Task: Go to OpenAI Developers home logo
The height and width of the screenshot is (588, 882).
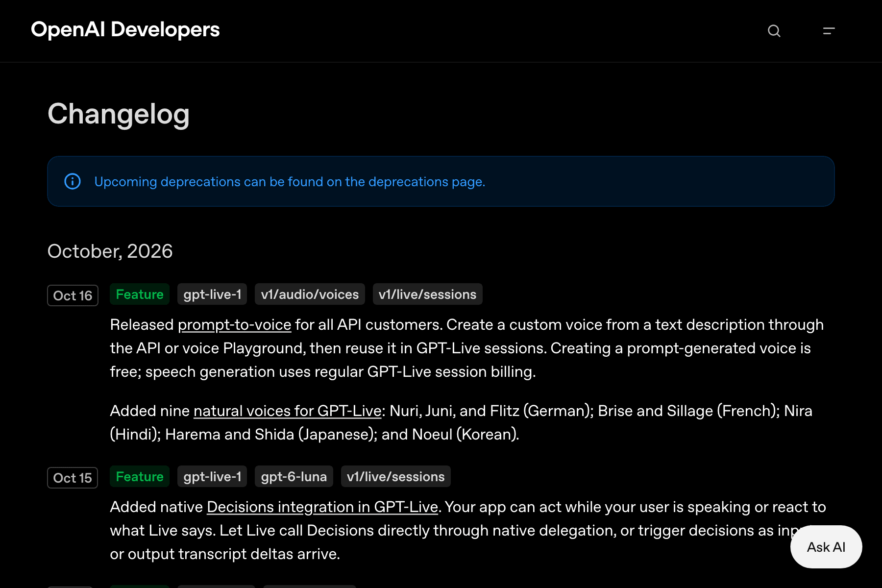Action: 125,29
